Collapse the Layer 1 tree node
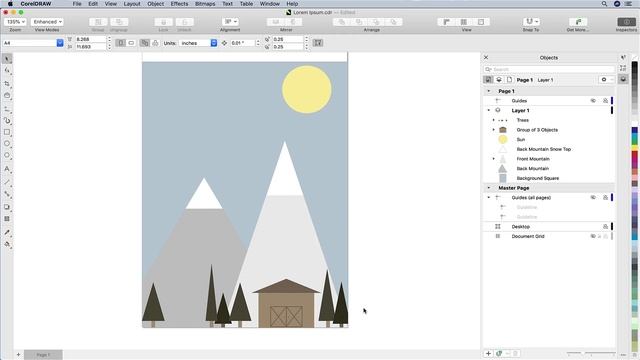The width and height of the screenshot is (640, 360). (x=489, y=111)
